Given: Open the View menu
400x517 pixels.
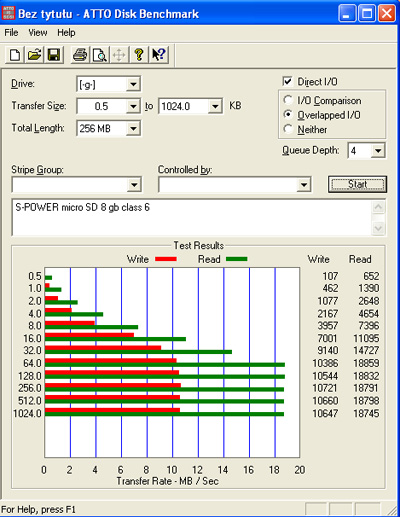Looking at the screenshot, I should (38, 33).
